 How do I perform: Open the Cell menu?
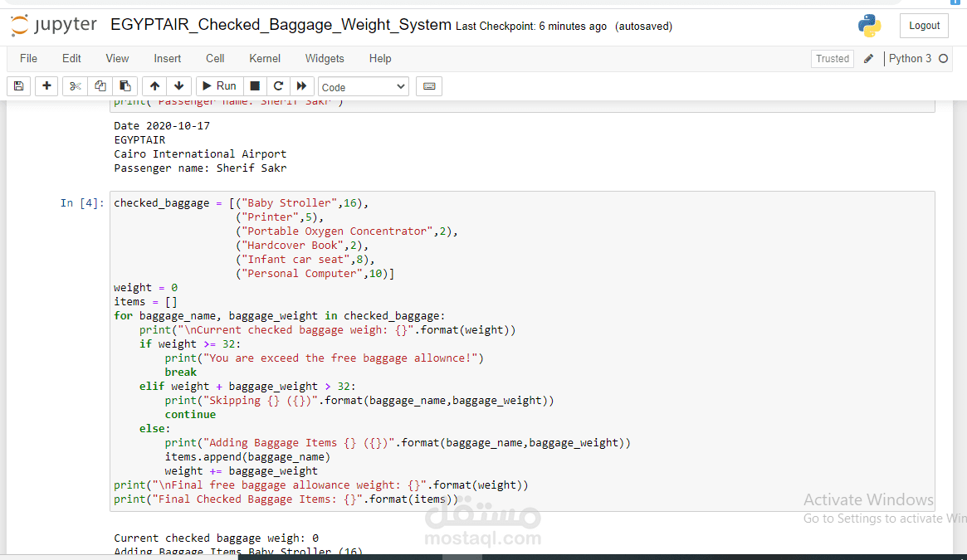[x=215, y=59]
